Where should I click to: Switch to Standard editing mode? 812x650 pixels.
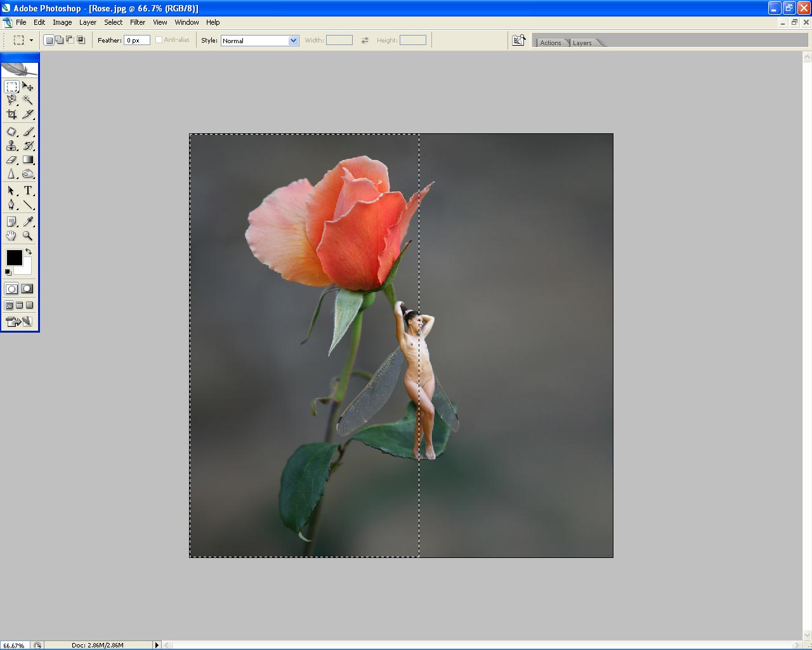click(x=11, y=289)
